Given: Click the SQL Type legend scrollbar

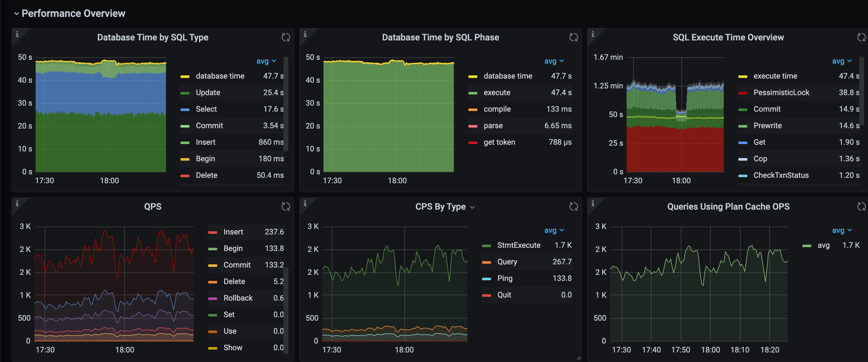Looking at the screenshot, I should [x=286, y=104].
